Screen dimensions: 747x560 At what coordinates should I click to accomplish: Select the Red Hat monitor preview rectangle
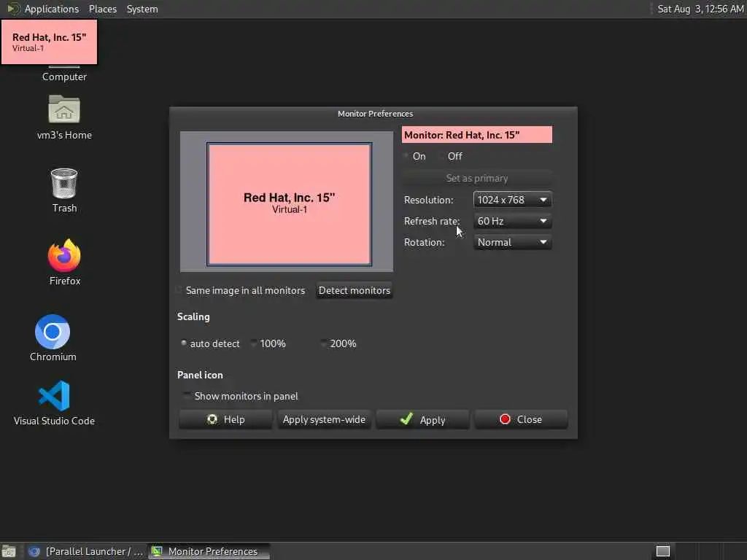click(289, 204)
